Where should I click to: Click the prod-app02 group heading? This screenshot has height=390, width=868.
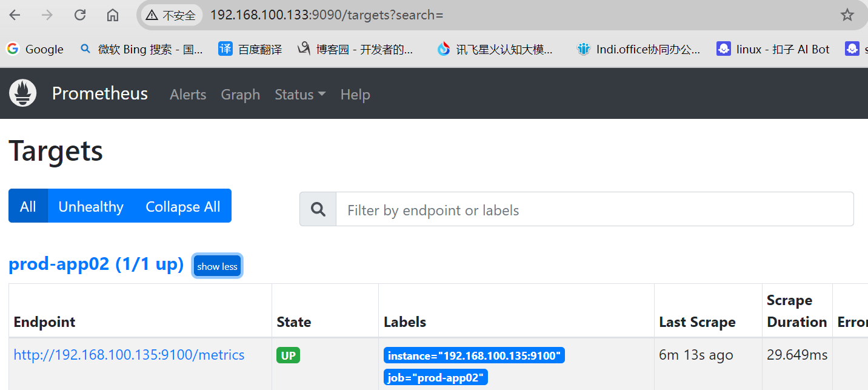(96, 264)
